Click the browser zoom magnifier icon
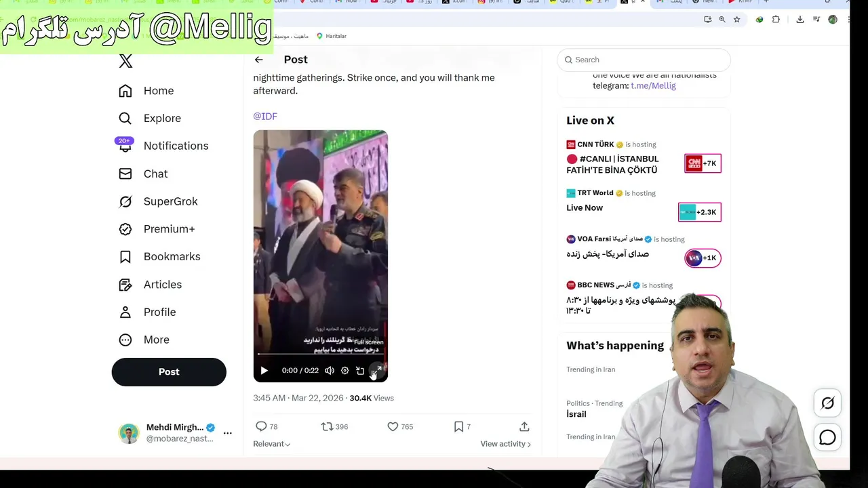Screen dimensions: 868x488 tap(722, 20)
